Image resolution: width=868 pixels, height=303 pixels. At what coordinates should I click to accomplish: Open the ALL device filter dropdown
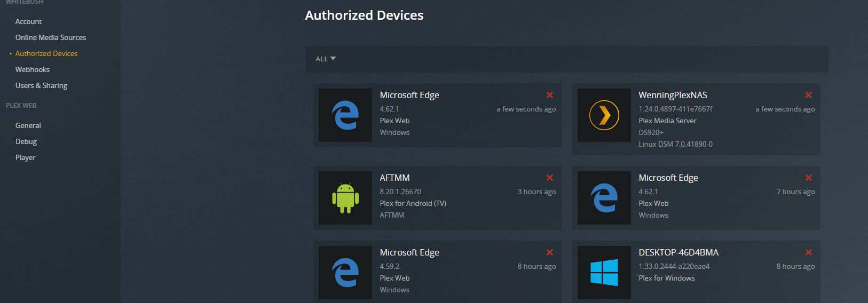click(x=325, y=59)
